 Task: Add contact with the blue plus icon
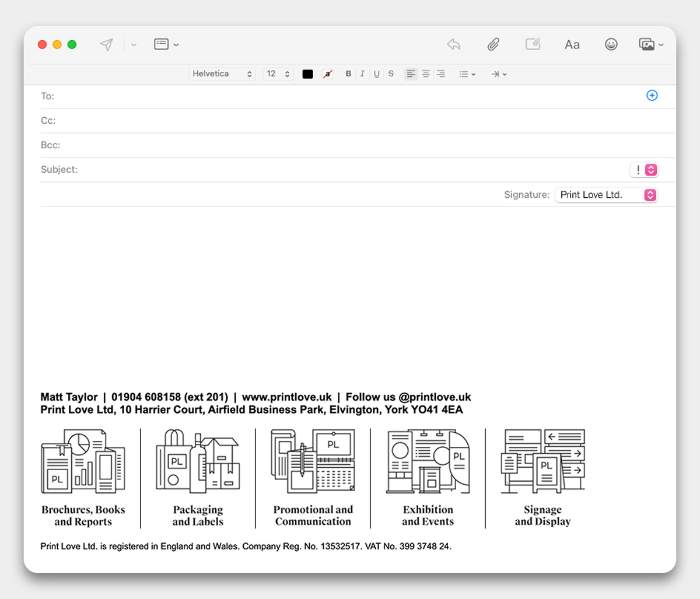[x=652, y=96]
